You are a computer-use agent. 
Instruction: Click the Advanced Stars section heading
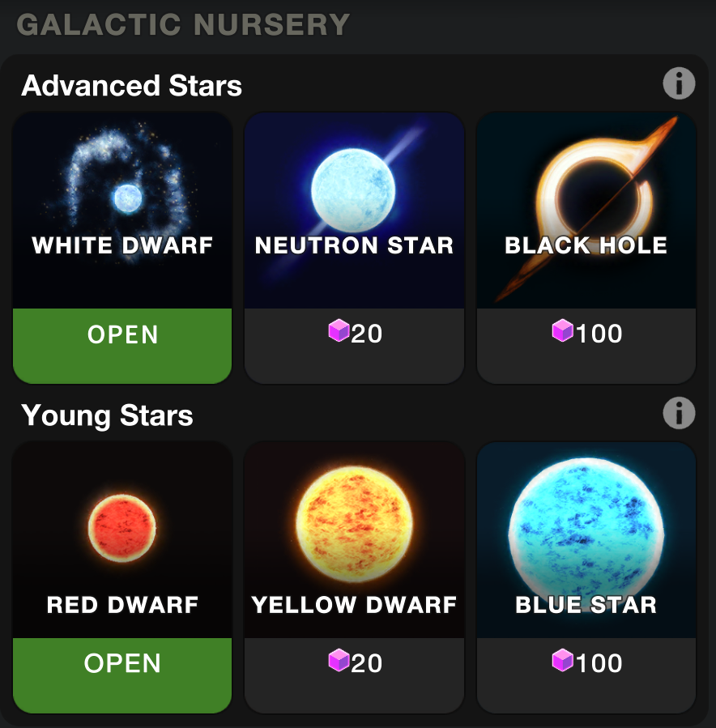click(x=131, y=85)
